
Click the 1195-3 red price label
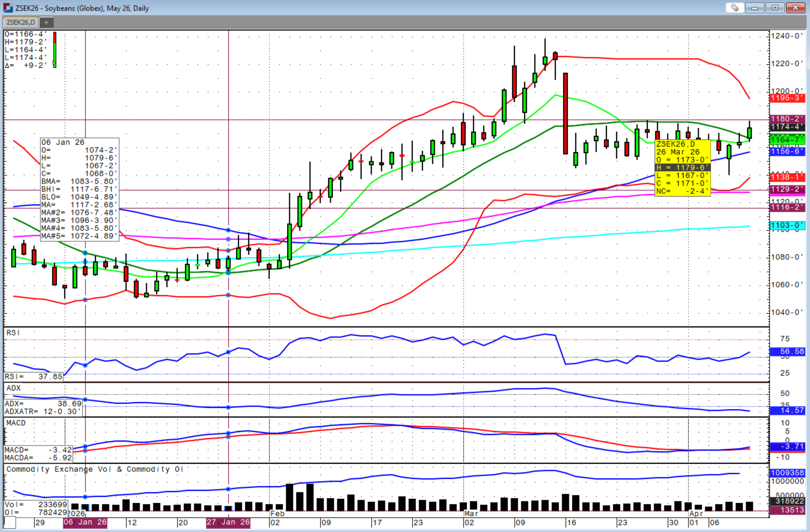[787, 98]
